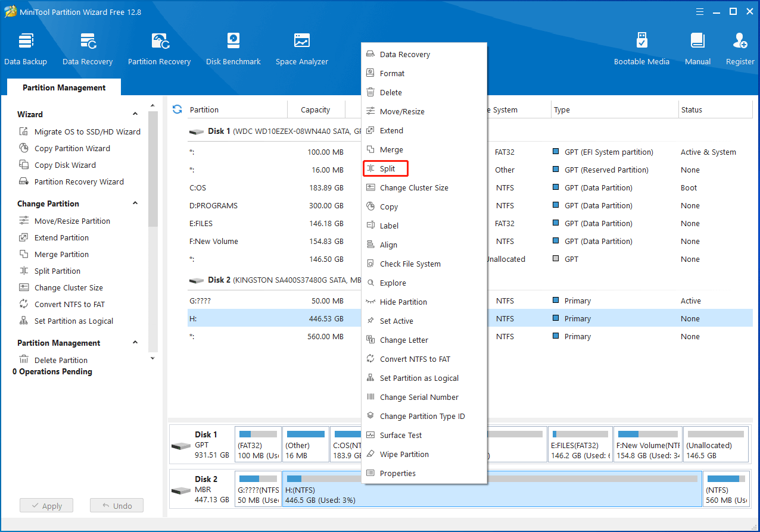Select Move/Resize in context menu
This screenshot has width=760, height=532.
424,111
